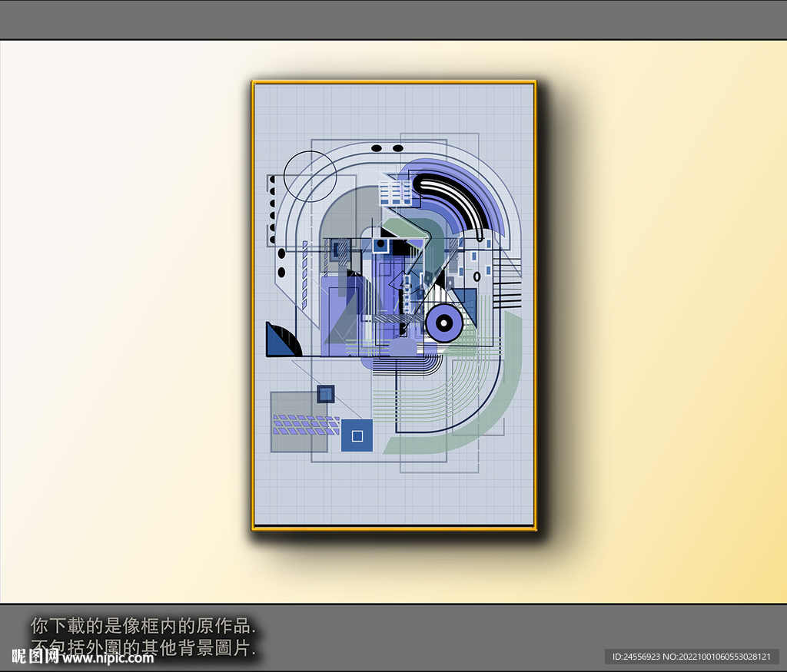The width and height of the screenshot is (787, 672).
Task: Click the gray rectangle with purple dashes
Action: pos(300,422)
